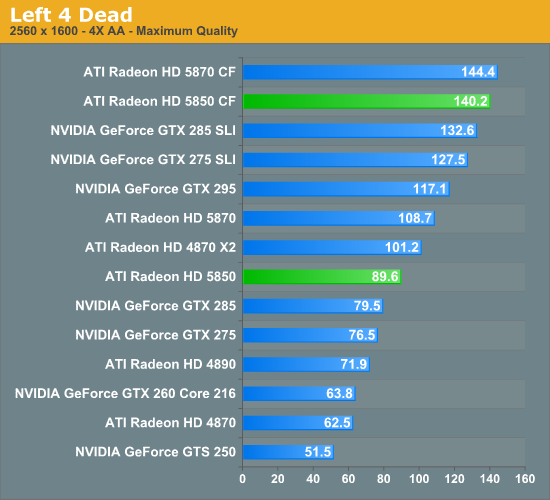Image resolution: width=550 pixels, height=500 pixels.
Task: Click the 76.5 bar value
Action: (x=362, y=335)
